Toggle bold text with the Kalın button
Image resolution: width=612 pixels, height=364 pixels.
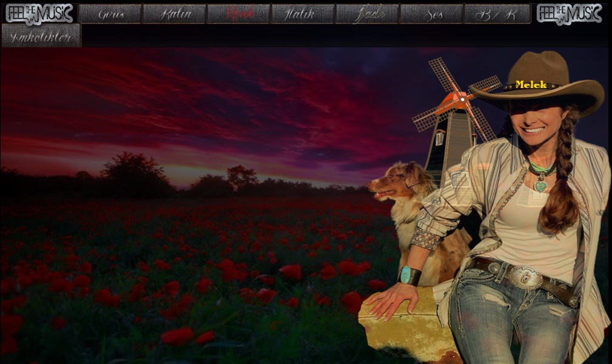175,14
